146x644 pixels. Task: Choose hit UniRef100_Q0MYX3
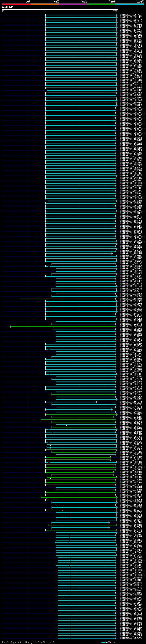[x=131, y=95]
